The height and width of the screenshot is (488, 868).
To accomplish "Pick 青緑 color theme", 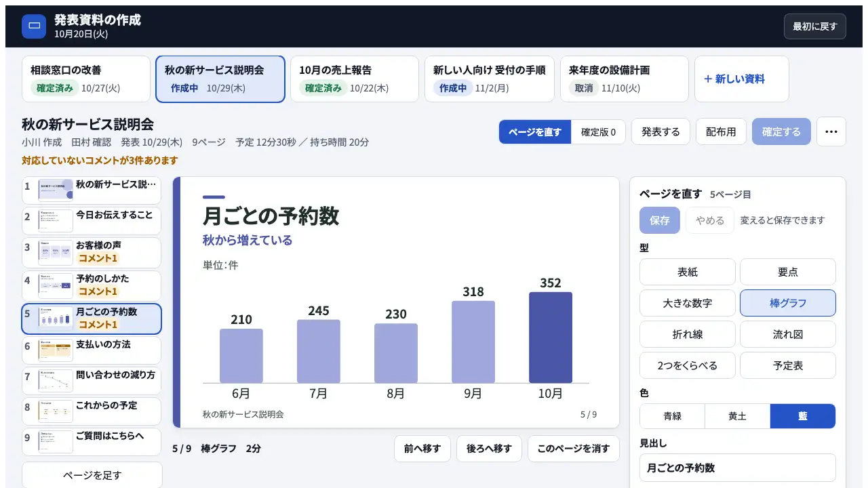I will 673,416.
